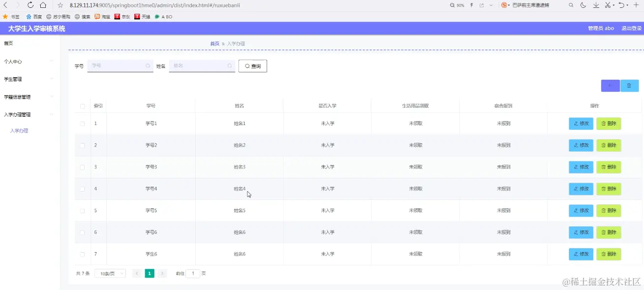Click the purple add record button
This screenshot has height=290, width=644.
click(610, 86)
